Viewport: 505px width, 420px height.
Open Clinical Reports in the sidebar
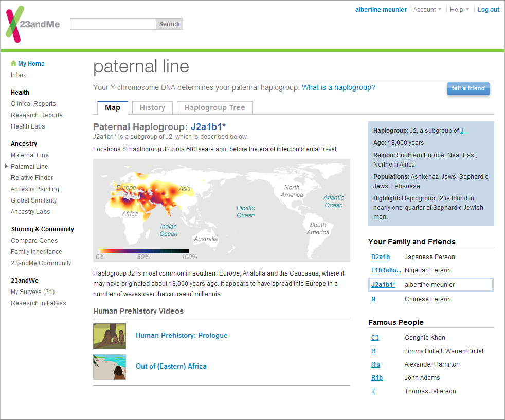pyautogui.click(x=33, y=104)
